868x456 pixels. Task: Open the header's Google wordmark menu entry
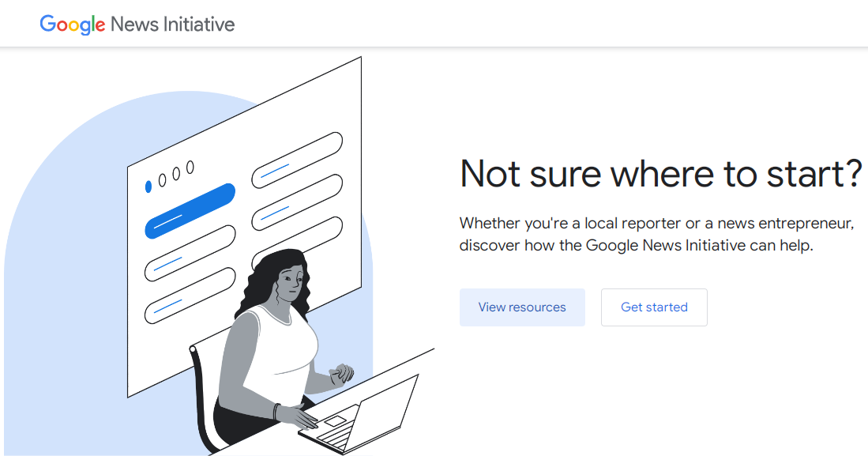click(72, 24)
